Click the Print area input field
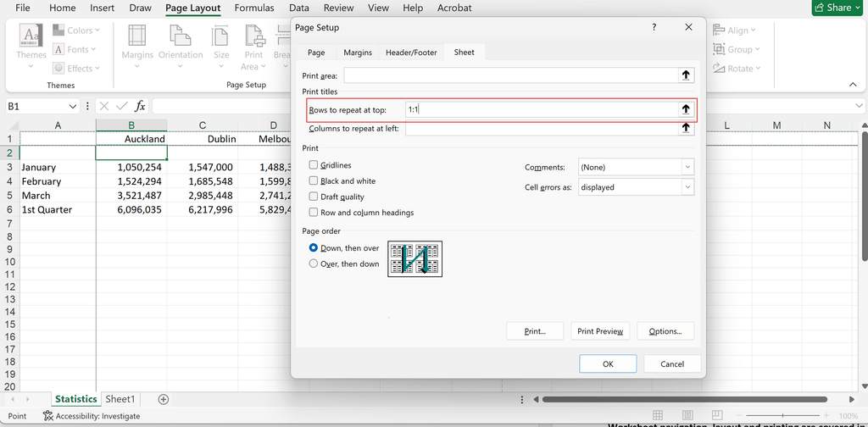 click(511, 75)
